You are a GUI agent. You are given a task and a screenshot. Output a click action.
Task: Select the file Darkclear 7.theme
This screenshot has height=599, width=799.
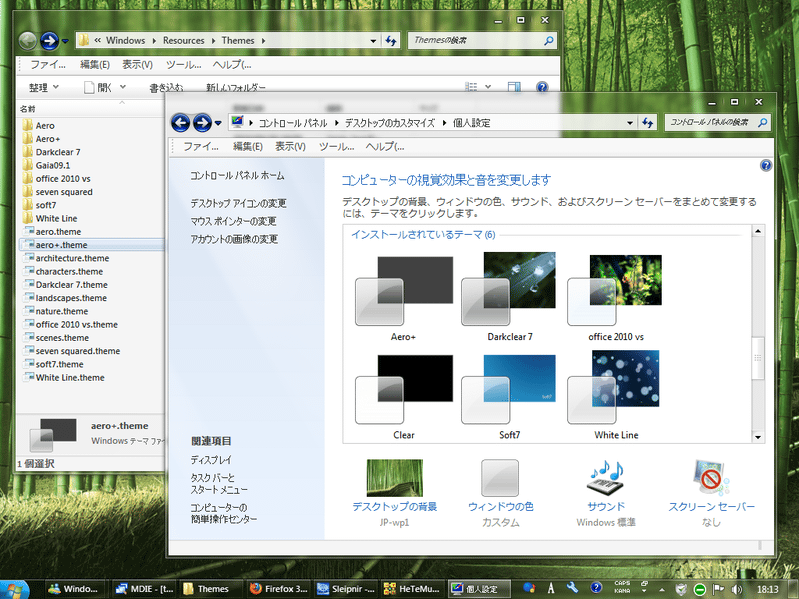65,285
